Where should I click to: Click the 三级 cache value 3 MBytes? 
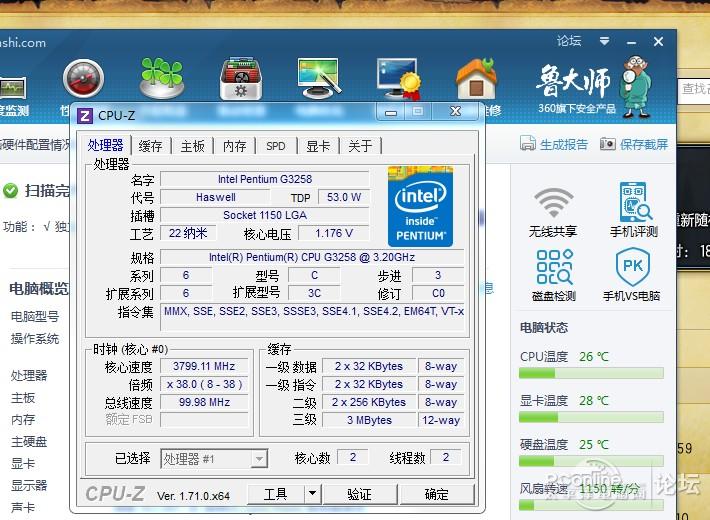pyautogui.click(x=369, y=420)
